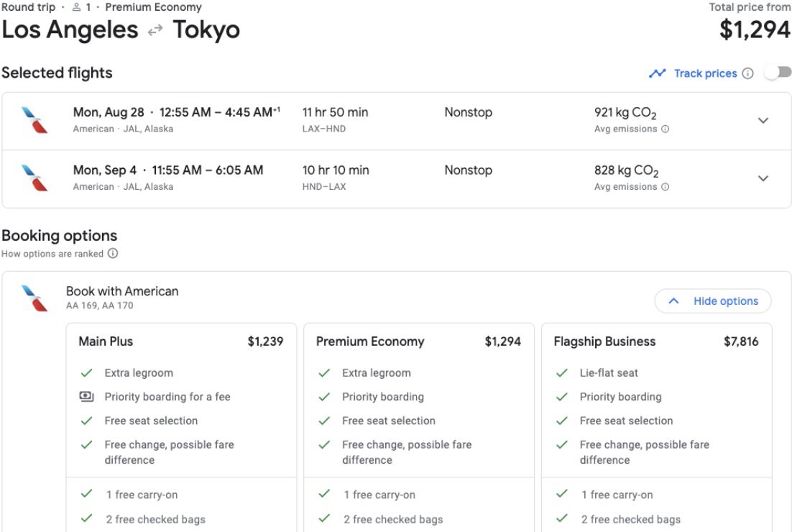Click the passenger count person icon
Screen dimensions: 792x532
coord(76,7)
